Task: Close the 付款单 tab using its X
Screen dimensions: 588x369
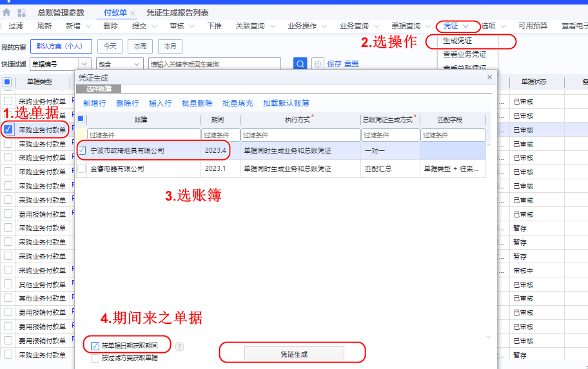Action: click(133, 13)
